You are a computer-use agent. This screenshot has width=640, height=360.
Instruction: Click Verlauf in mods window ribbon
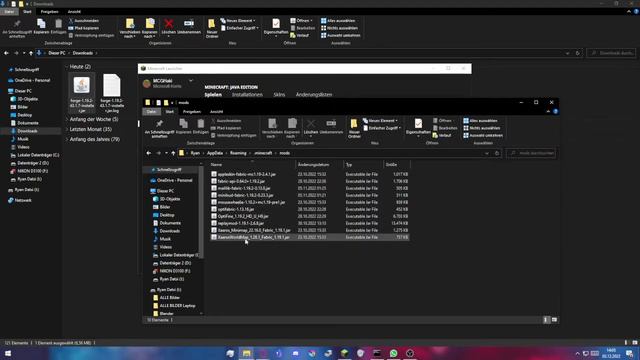[x=442, y=136]
